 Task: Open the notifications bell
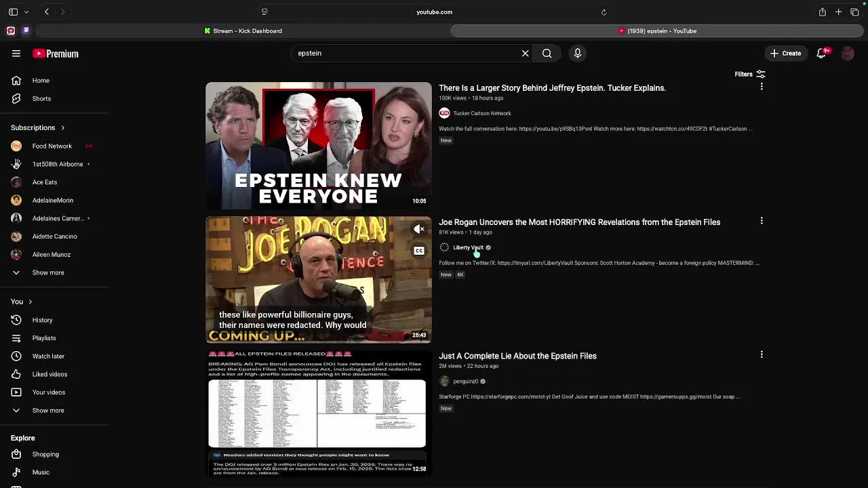(822, 54)
